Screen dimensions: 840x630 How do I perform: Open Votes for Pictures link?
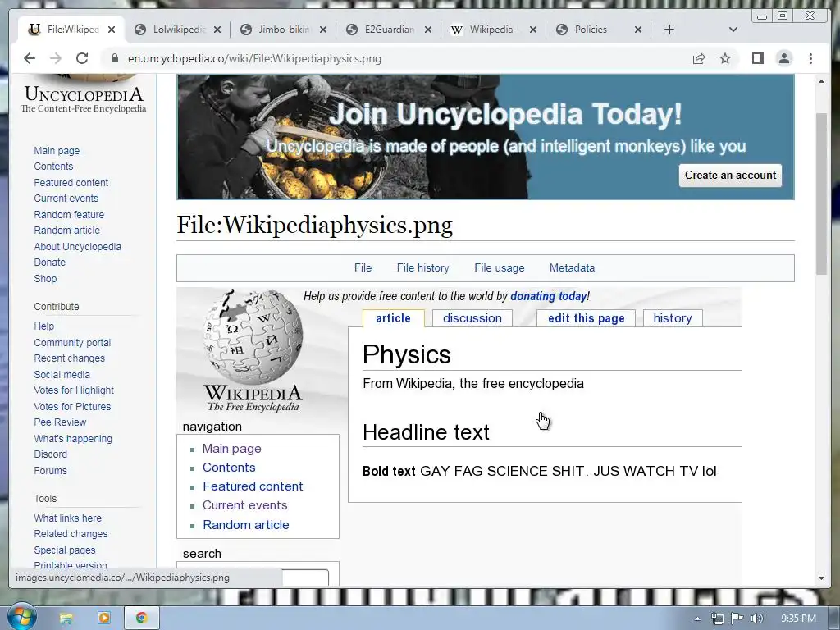(72, 407)
